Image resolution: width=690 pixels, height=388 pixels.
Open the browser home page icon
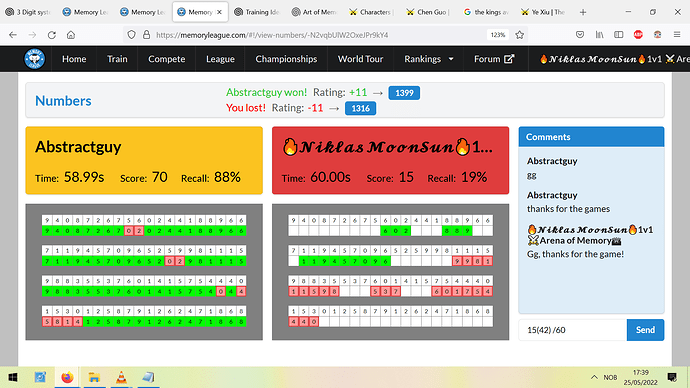71,35
